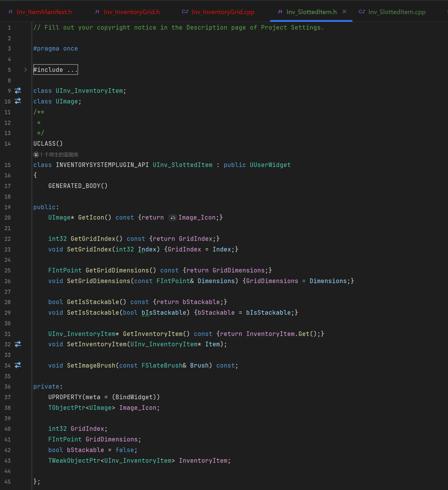Screen dimensions: 448x490
Task: Click SetIsStackable function name on line 29
Action: tap(93, 313)
